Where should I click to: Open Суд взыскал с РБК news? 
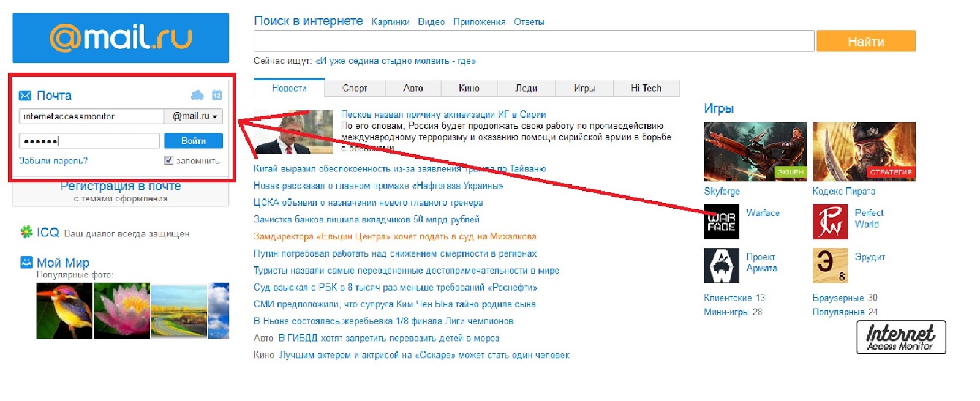pyautogui.click(x=396, y=287)
